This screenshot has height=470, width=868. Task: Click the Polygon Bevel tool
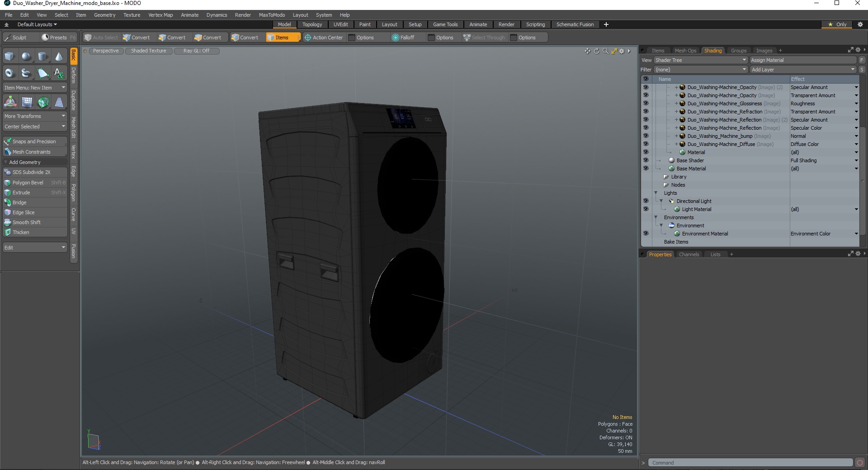pos(35,183)
